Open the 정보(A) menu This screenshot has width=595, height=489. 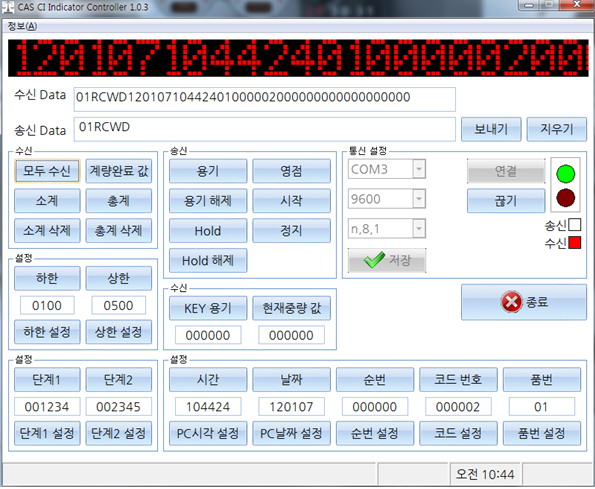pyautogui.click(x=22, y=26)
